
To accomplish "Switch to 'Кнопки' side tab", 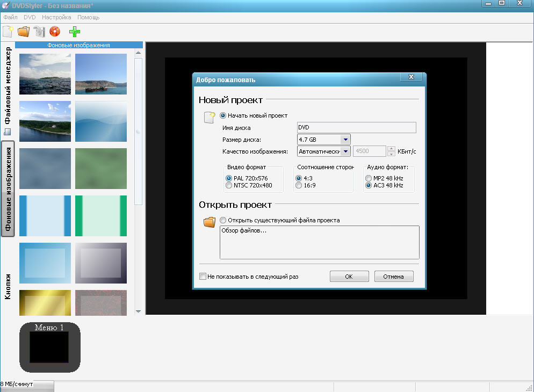I will coord(8,287).
